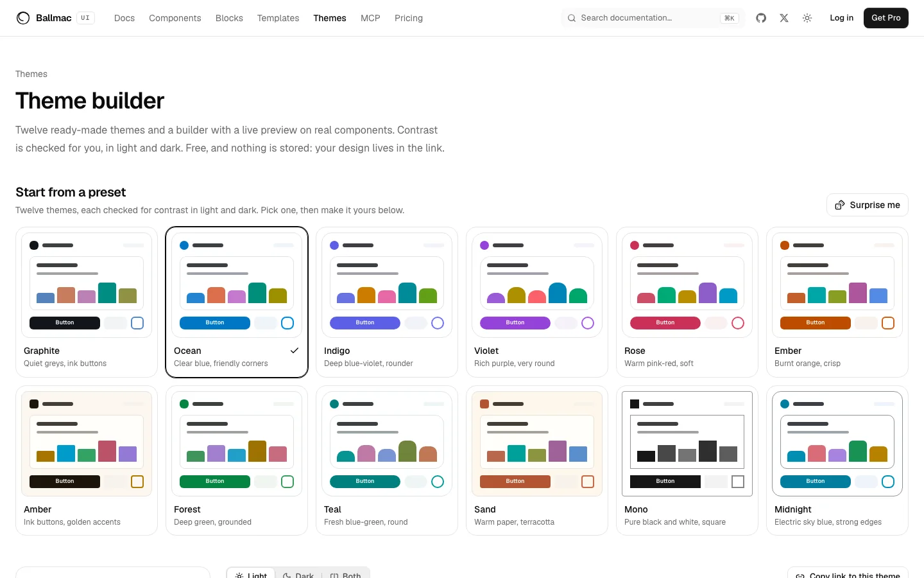Focus the Search documentation field
This screenshot has width=924, height=578.
point(653,18)
